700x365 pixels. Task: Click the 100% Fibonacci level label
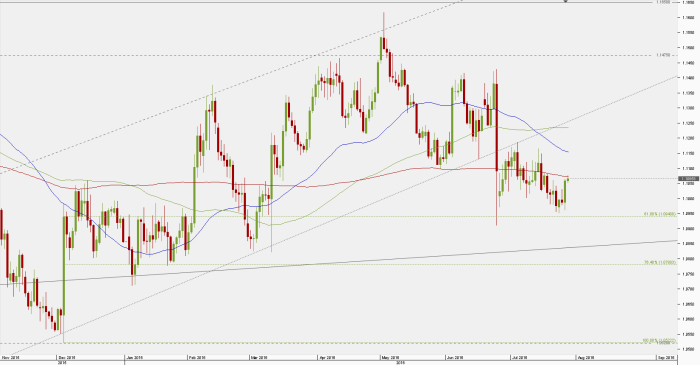click(658, 341)
